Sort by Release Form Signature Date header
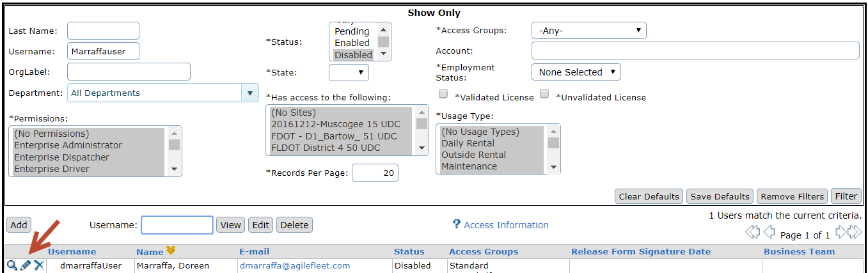 coord(641,251)
